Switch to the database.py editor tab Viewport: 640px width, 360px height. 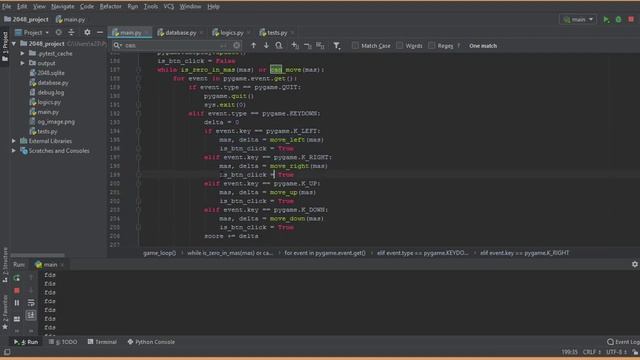[180, 33]
